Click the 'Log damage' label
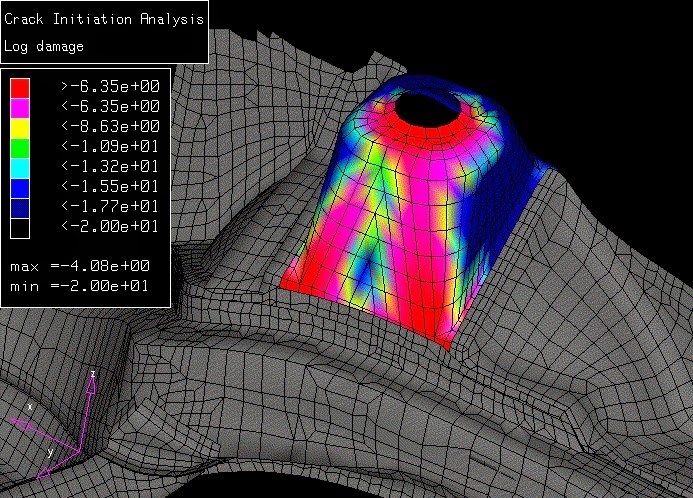This screenshot has height=498, width=693. (x=44, y=46)
